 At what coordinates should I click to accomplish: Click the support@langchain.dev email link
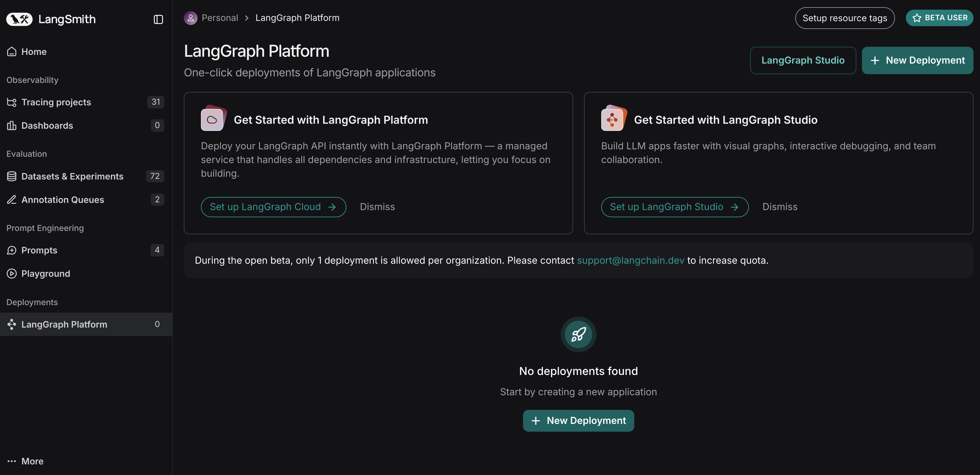pos(630,260)
